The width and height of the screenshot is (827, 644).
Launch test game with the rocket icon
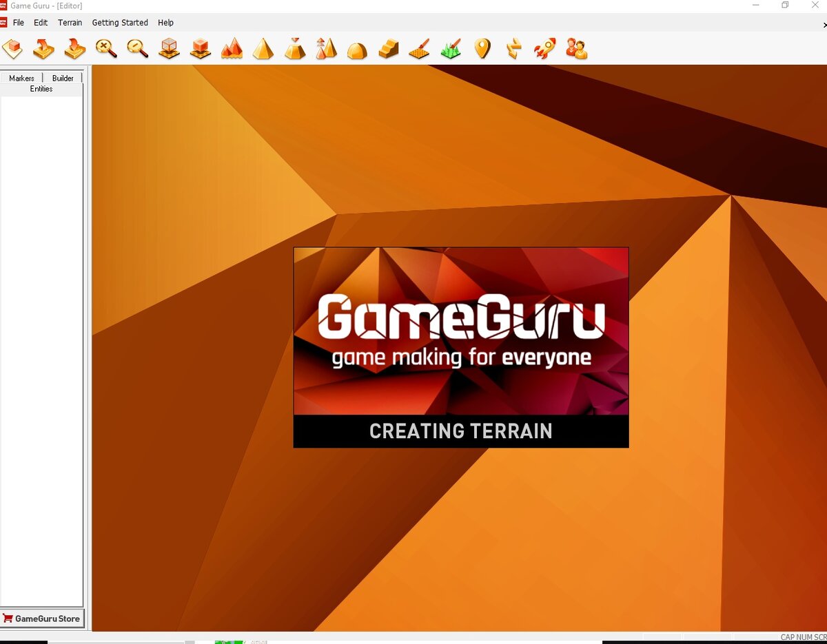pos(545,49)
